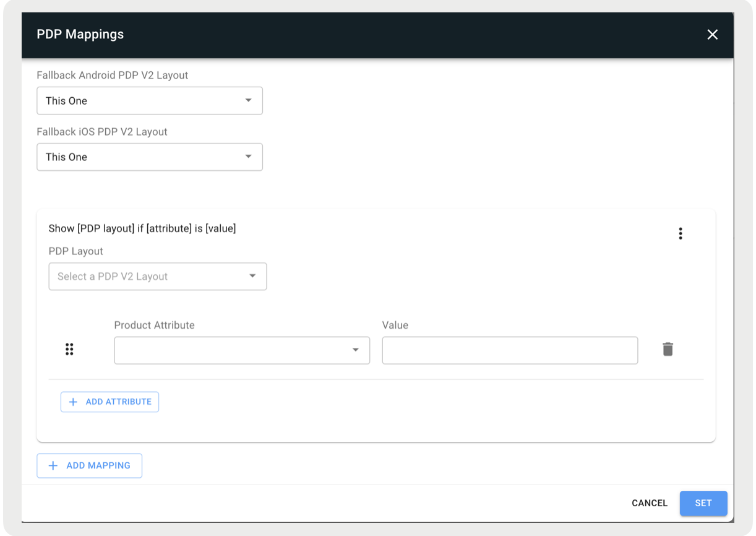Click the Product Attribute caret arrow
Viewport: 756px width, 536px height.
pyautogui.click(x=356, y=350)
